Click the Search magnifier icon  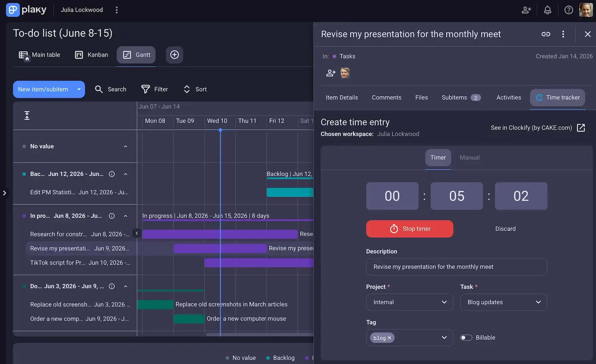(99, 89)
